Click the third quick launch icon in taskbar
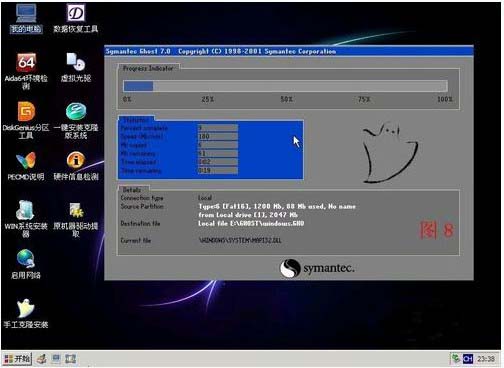504x368 pixels. point(70,359)
